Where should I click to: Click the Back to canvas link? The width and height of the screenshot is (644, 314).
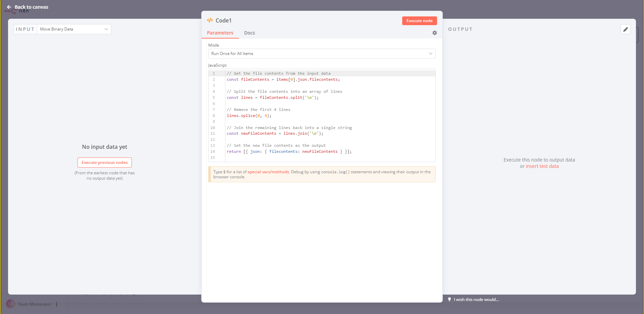[x=32, y=7]
